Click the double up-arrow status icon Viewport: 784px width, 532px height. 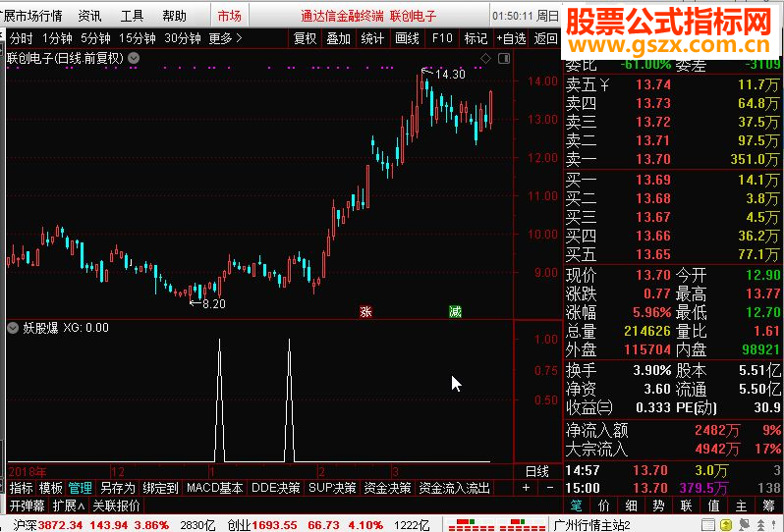(x=761, y=525)
